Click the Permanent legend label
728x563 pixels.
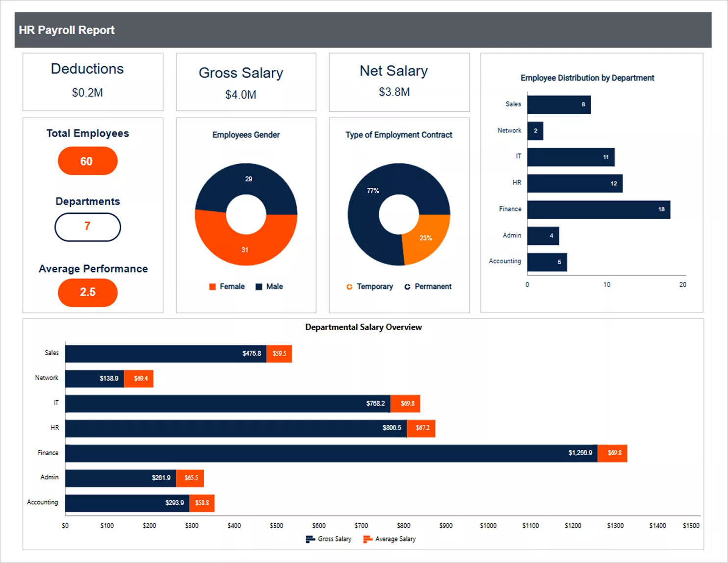tap(433, 287)
